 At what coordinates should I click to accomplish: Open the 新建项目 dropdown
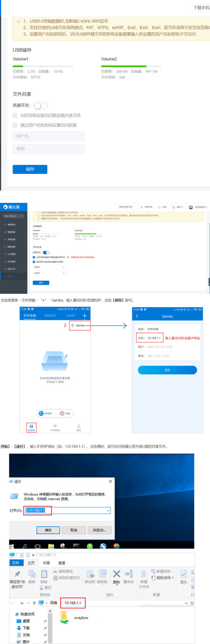tap(162, 571)
